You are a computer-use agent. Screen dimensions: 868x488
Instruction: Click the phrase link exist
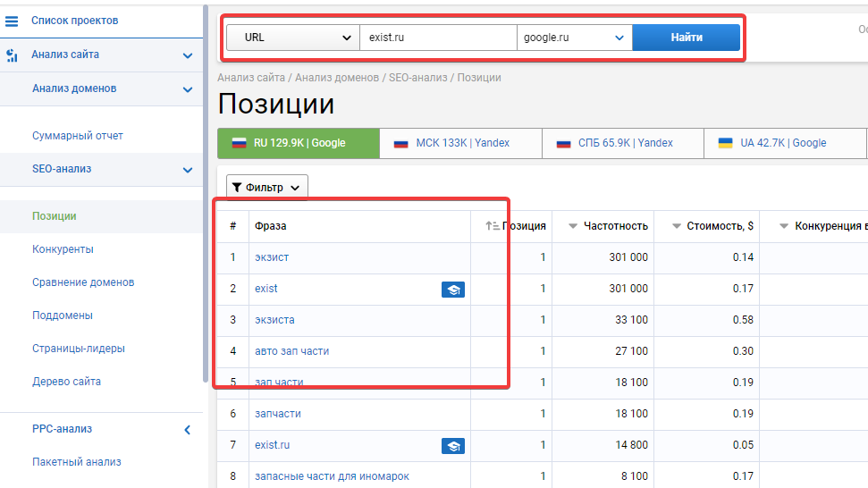point(266,289)
